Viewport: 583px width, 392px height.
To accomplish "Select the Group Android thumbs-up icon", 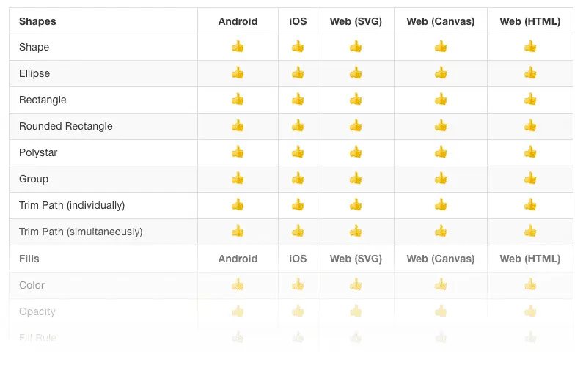I will pos(238,179).
